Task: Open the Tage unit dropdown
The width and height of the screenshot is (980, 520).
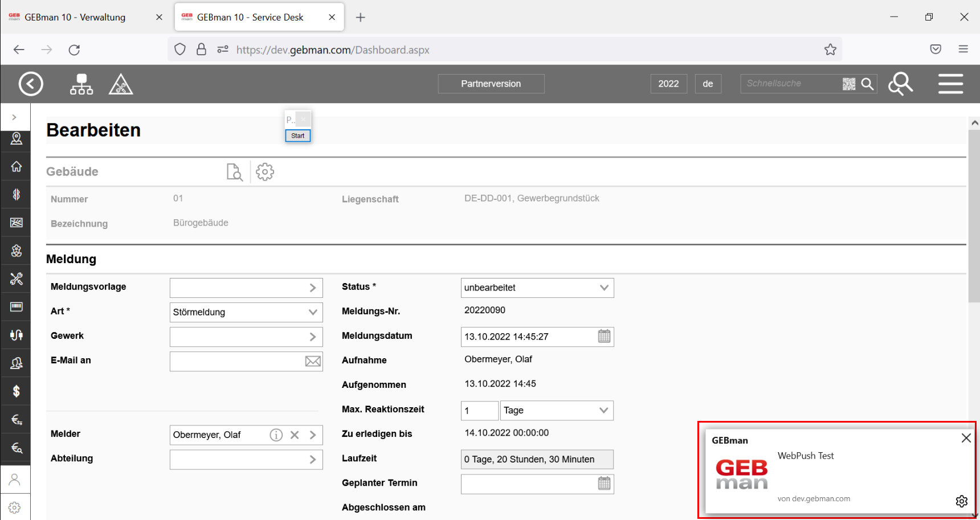Action: point(557,411)
